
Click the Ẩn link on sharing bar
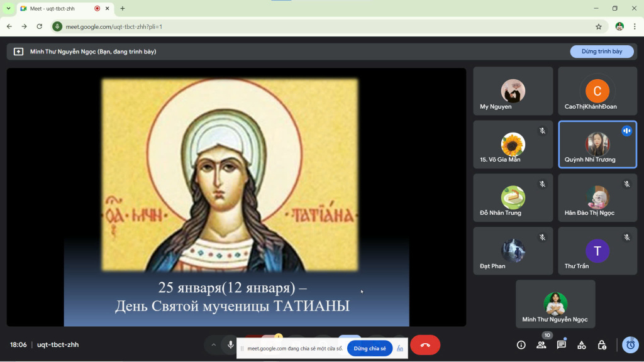pos(399,348)
